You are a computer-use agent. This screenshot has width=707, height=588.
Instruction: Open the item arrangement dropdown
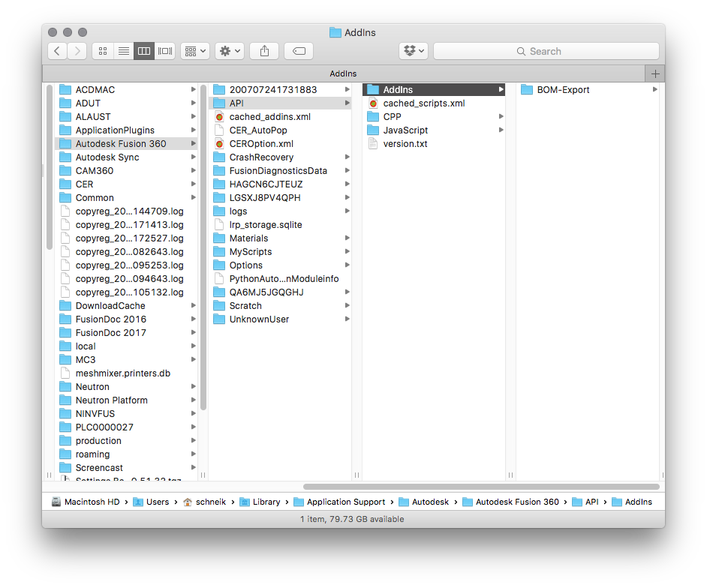pyautogui.click(x=195, y=51)
